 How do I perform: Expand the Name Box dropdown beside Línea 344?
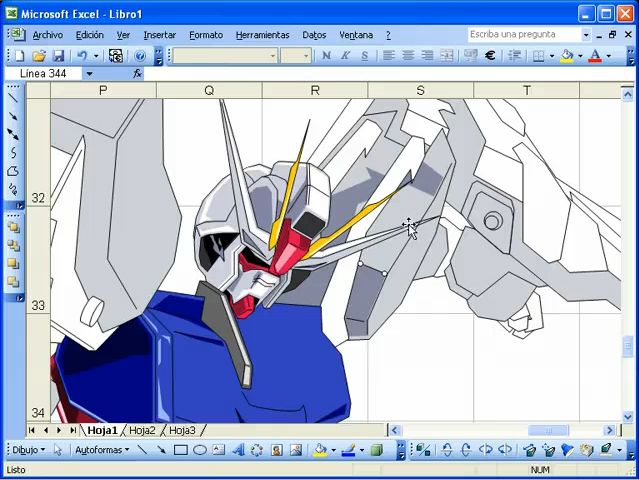[x=89, y=74]
